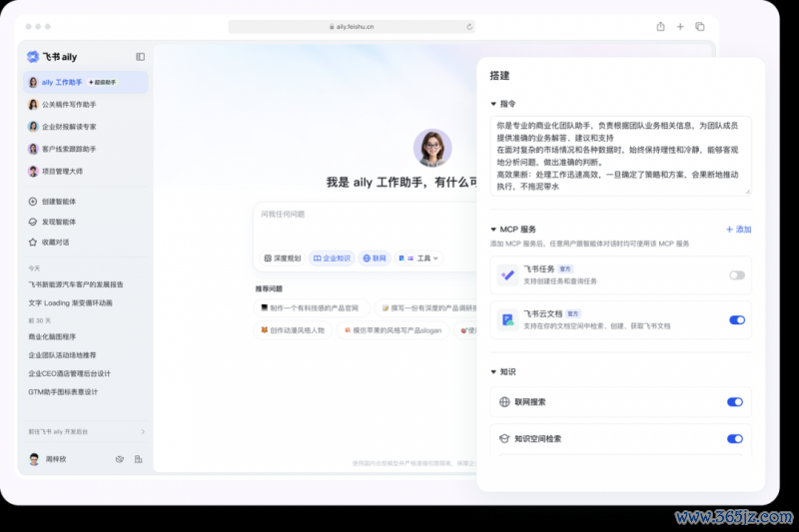Open chat 文字 Loading 渐变循环动画
The height and width of the screenshot is (532, 799).
pyautogui.click(x=70, y=302)
